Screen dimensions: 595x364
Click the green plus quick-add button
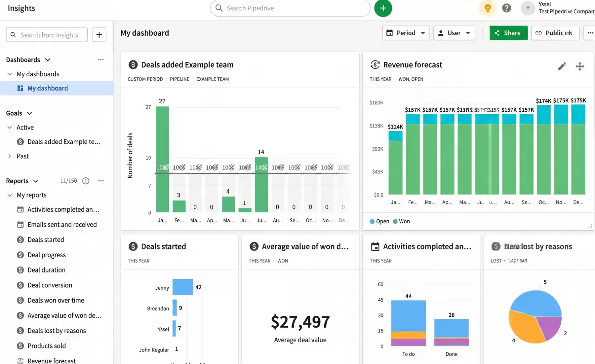point(383,8)
